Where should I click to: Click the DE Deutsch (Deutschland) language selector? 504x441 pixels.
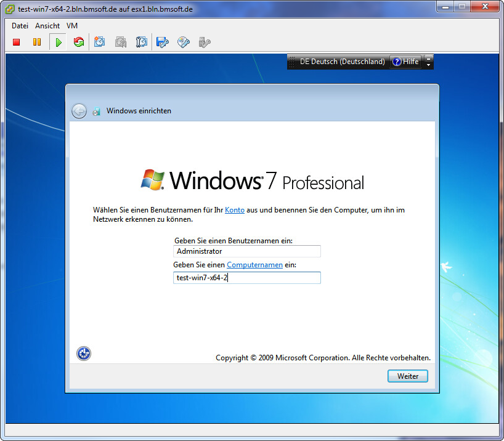tap(343, 62)
